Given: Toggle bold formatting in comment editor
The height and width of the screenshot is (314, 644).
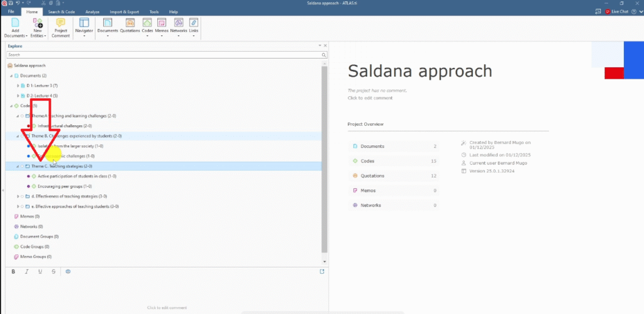Looking at the screenshot, I should coord(13,271).
